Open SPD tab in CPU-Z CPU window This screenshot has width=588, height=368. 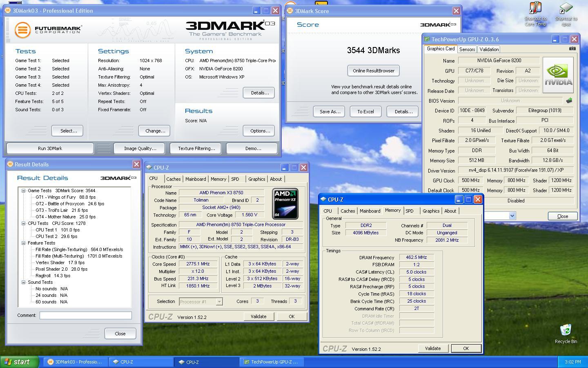click(235, 179)
